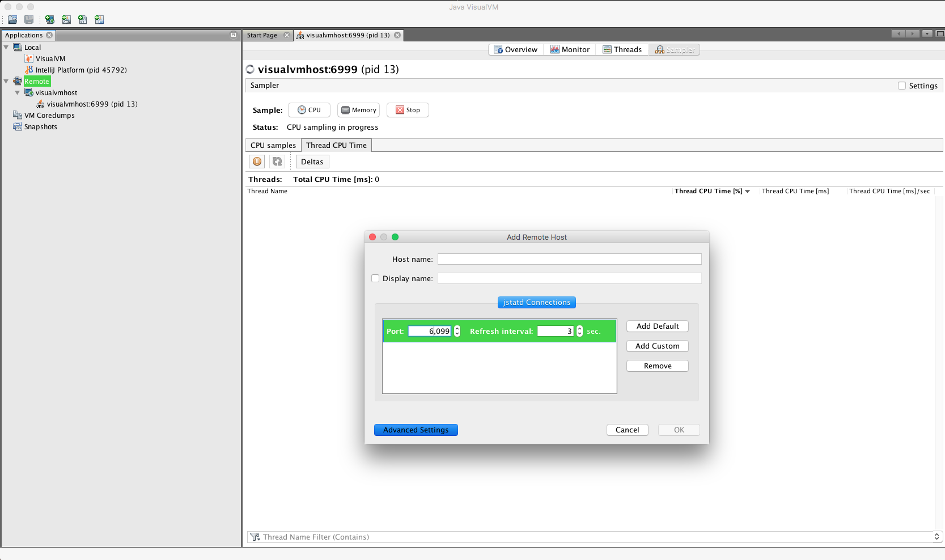945x560 pixels.
Task: Click the refresh results icon beside Deltas
Action: point(277,162)
